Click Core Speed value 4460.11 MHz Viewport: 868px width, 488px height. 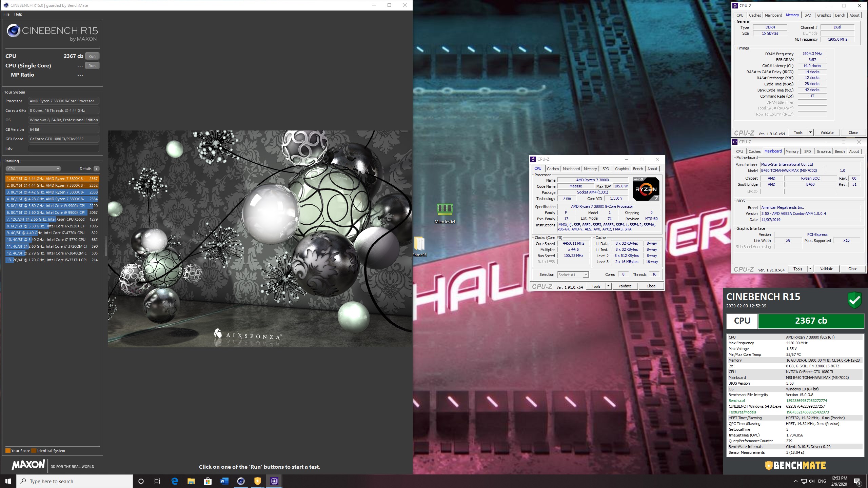point(573,243)
